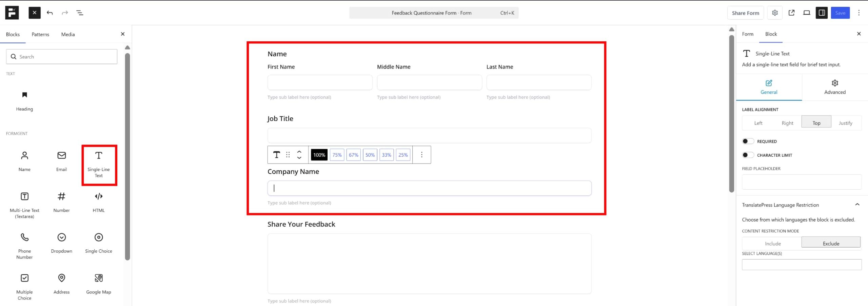Open the Select Language(s) combo box

pyautogui.click(x=802, y=265)
